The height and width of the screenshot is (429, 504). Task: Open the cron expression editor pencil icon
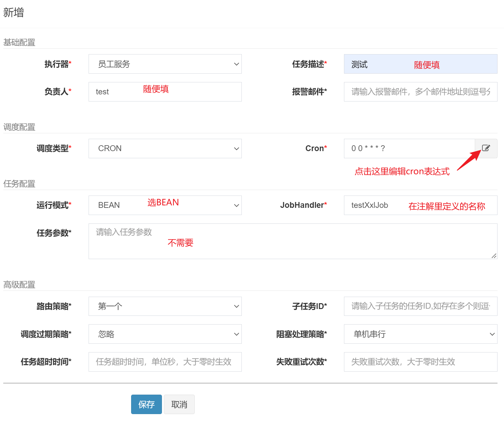click(486, 148)
